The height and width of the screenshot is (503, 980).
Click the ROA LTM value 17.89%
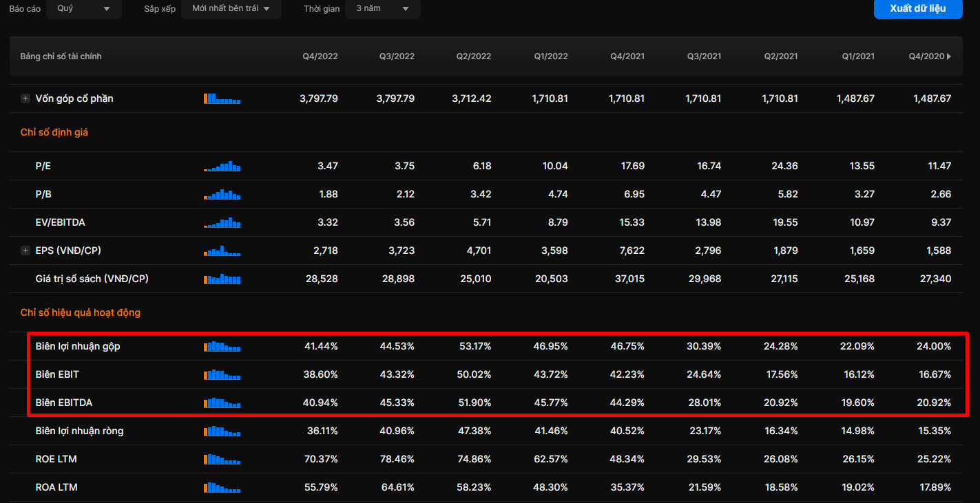pos(935,487)
